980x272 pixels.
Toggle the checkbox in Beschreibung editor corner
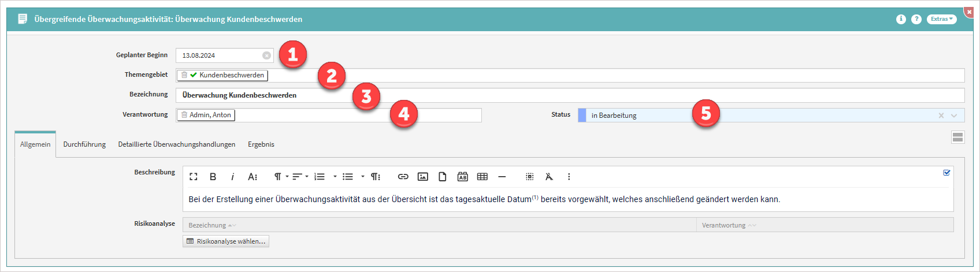point(946,173)
